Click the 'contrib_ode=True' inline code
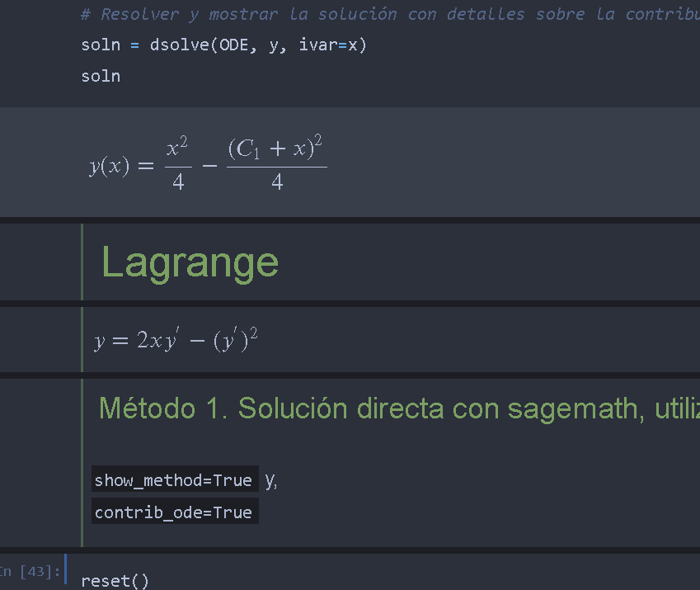Image resolution: width=700 pixels, height=590 pixels. tap(173, 512)
